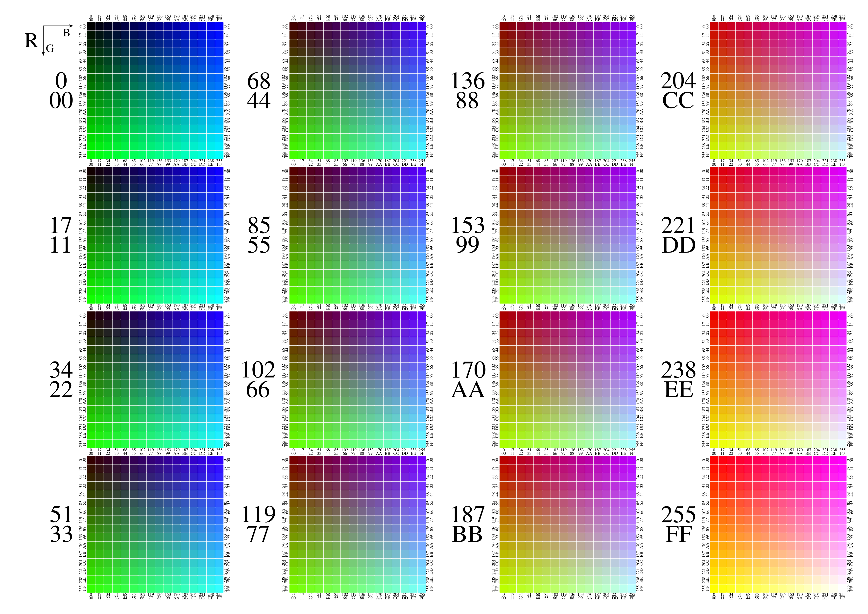
Task: Select bottom-left swatch of the 170 AA grid
Action: point(504,444)
